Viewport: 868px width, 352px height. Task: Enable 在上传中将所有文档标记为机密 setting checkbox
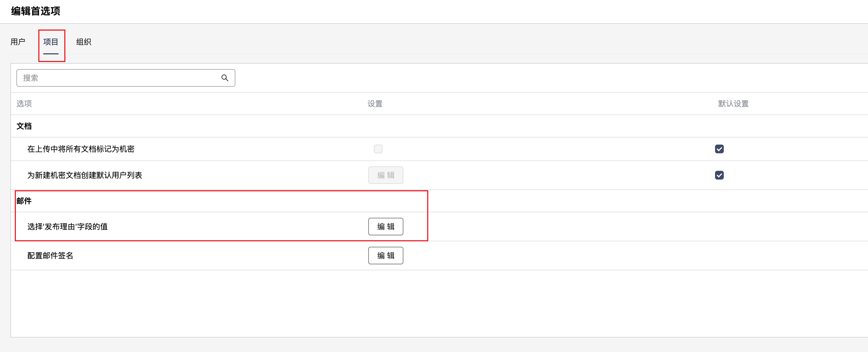[378, 149]
